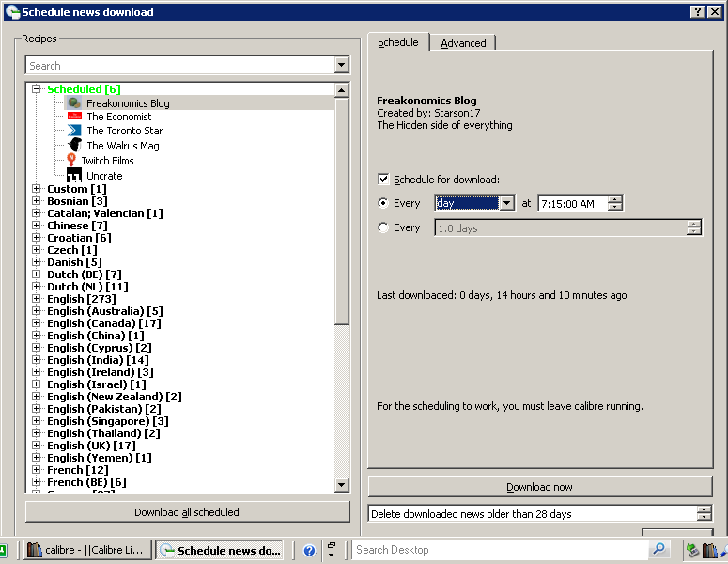
Task: Select the English (Ireland) [3] row
Action: [101, 372]
